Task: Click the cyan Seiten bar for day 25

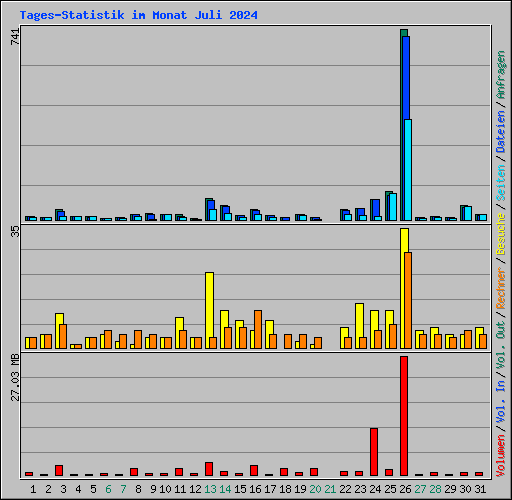Action: coord(393,207)
